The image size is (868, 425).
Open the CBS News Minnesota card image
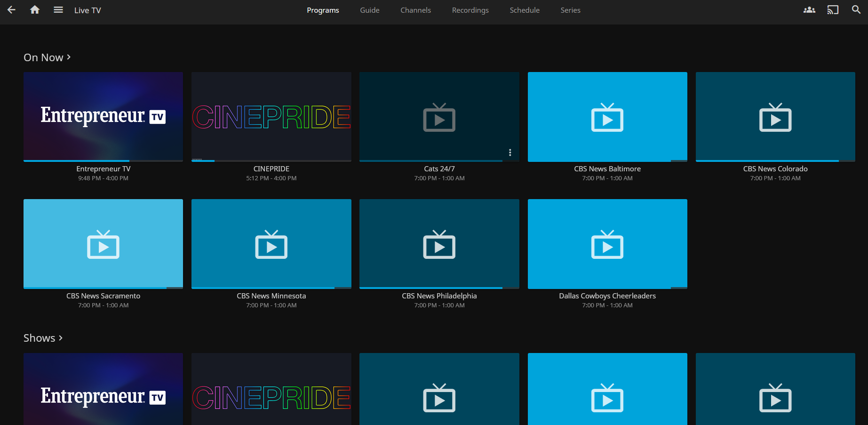(x=271, y=244)
